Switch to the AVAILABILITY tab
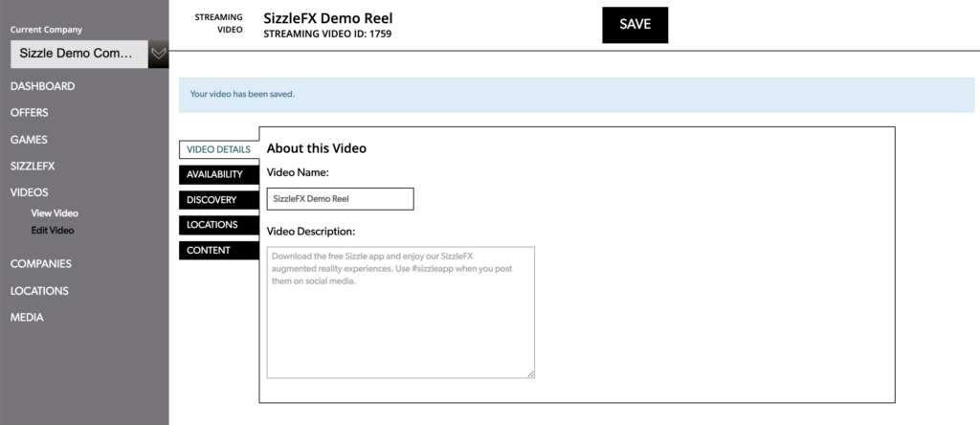Viewport: 980px width, 425px height. tap(219, 174)
